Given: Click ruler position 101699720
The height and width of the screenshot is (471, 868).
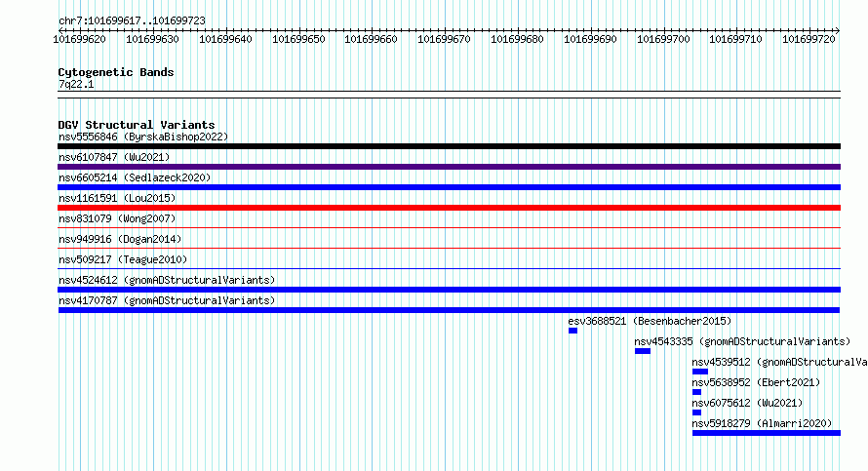Looking at the screenshot, I should pos(809,39).
